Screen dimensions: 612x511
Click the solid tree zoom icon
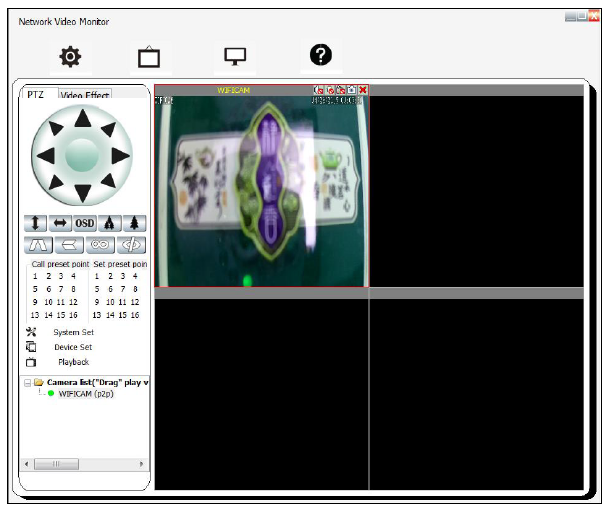(135, 223)
